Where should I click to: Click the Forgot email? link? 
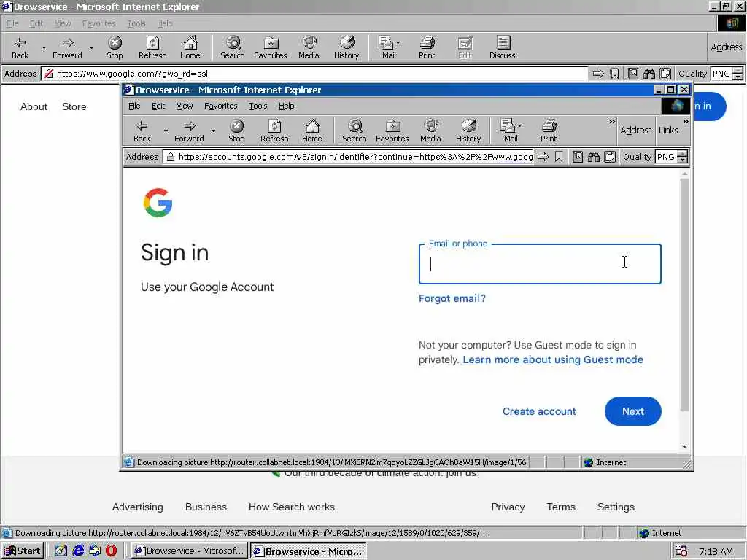pos(452,298)
